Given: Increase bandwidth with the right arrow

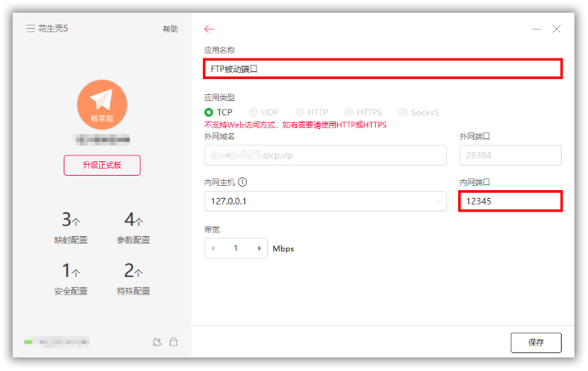Looking at the screenshot, I should tap(259, 249).
